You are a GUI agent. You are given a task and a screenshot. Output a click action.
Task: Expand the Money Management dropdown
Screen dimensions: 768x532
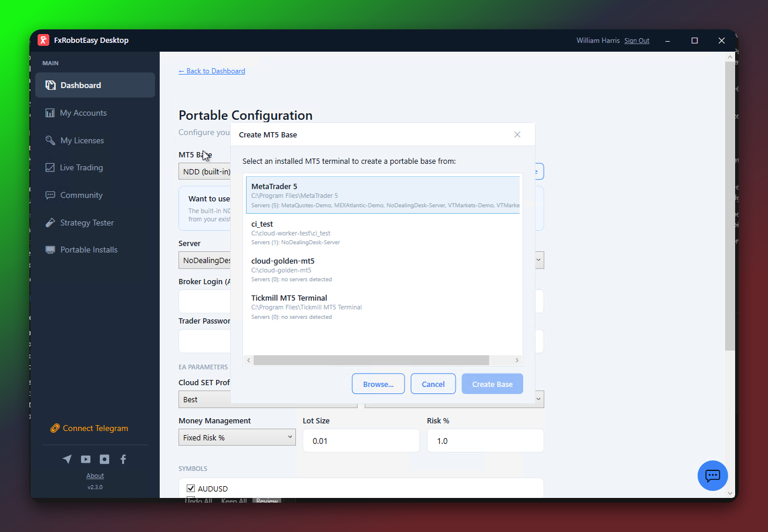(x=237, y=437)
